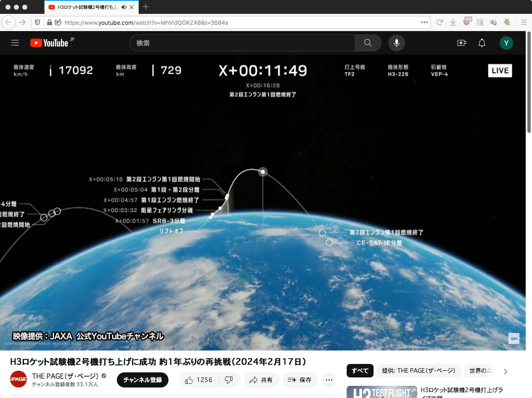The height and width of the screenshot is (398, 532).
Task: Go back with the browser back arrow
Action: [x=9, y=22]
